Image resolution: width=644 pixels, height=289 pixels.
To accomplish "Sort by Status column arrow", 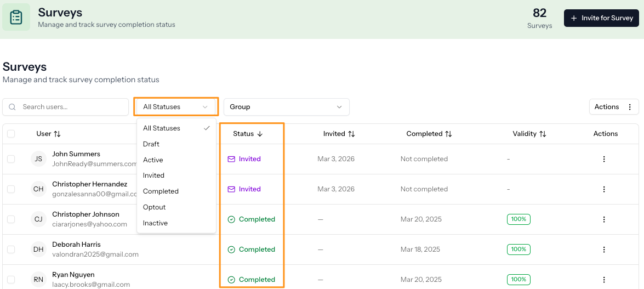I will pos(259,134).
